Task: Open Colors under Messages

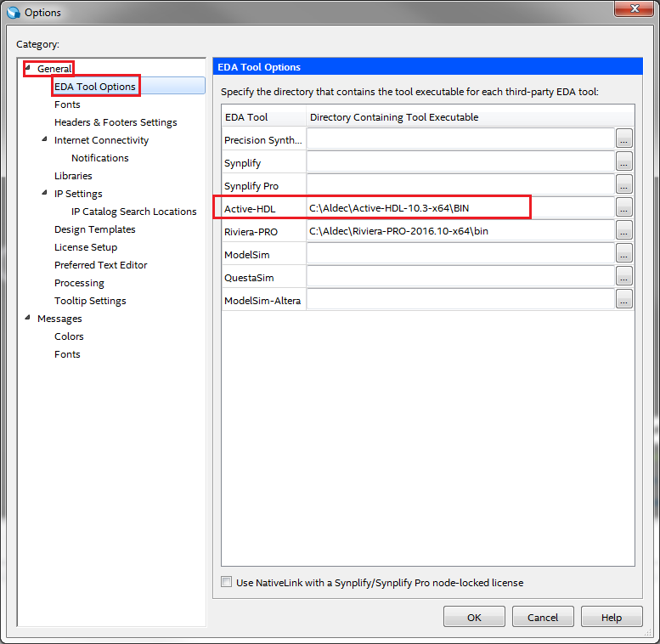Action: (69, 336)
